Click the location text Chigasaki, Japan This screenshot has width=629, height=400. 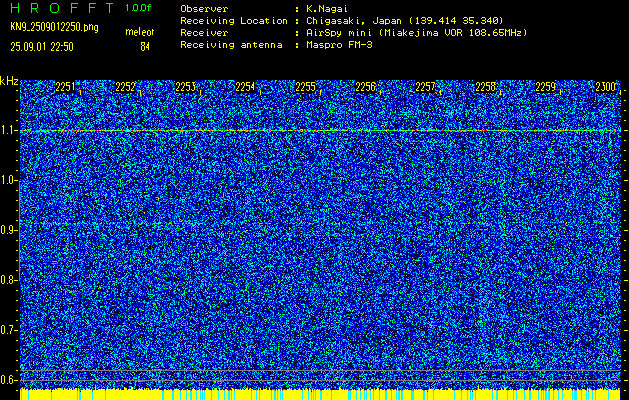[x=354, y=21]
